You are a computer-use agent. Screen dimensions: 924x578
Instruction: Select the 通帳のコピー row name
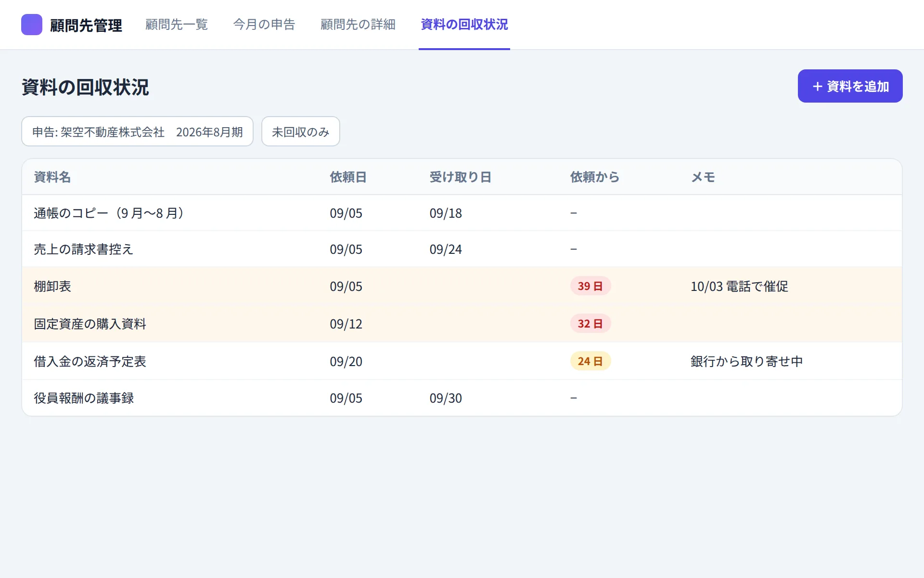click(x=109, y=213)
